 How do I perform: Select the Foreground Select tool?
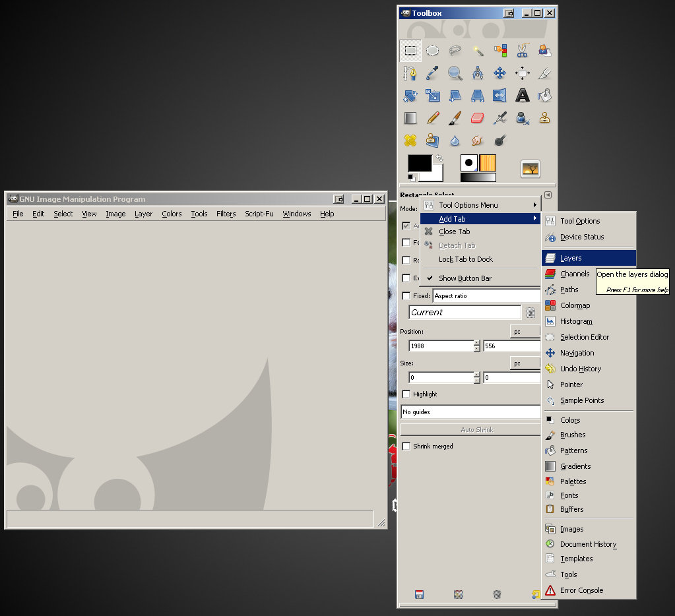544,51
